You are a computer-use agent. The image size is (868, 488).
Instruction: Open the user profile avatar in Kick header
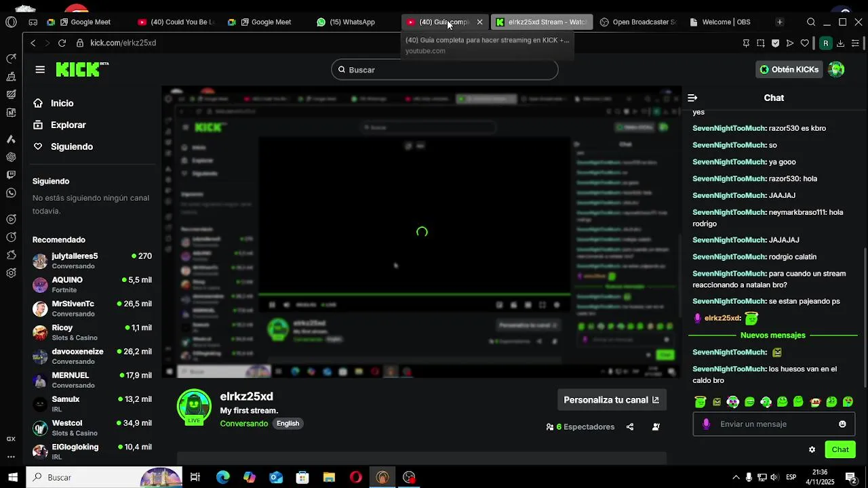pos(836,69)
